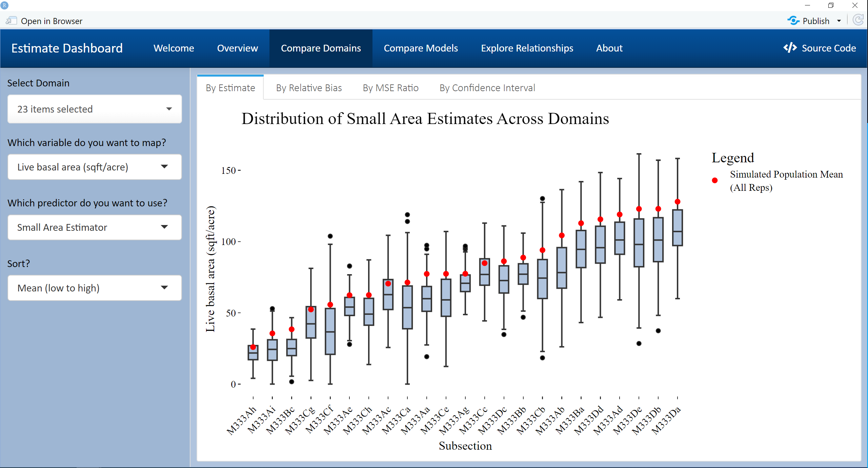Click the Publish cloud icon
This screenshot has width=868, height=468.
coord(793,21)
